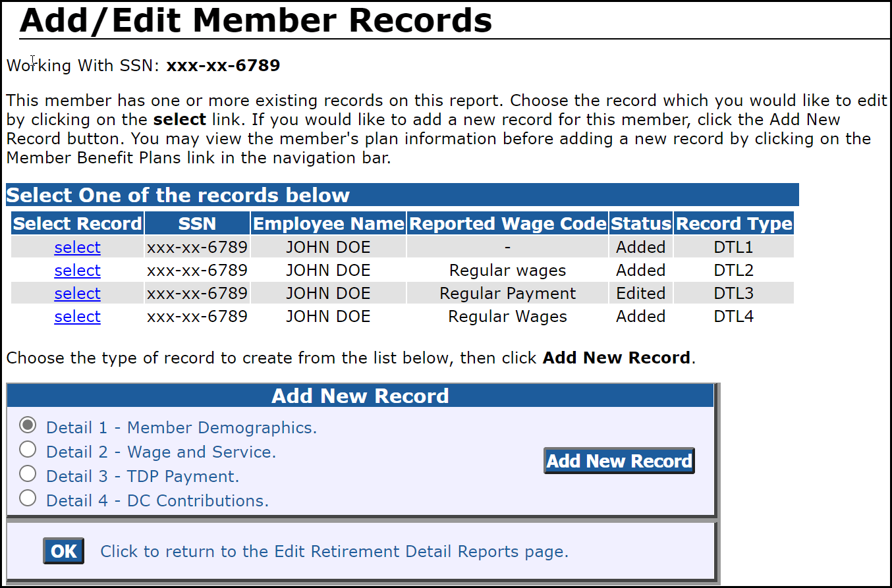Click the Record Type column header
892x588 pixels.
pos(733,223)
